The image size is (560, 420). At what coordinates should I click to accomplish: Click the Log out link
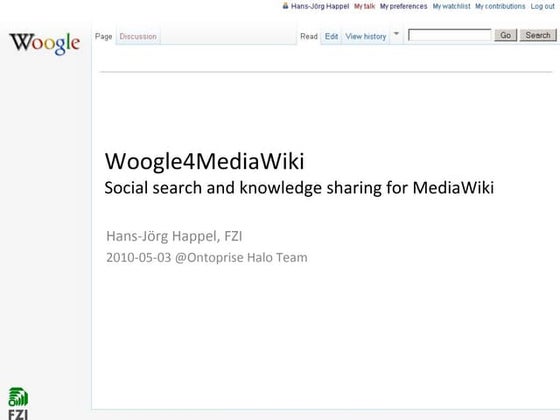click(542, 6)
